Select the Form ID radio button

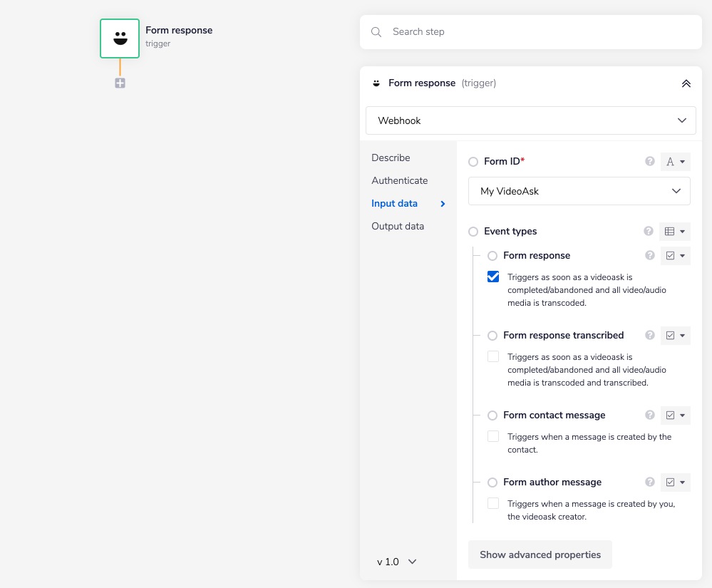pos(473,163)
